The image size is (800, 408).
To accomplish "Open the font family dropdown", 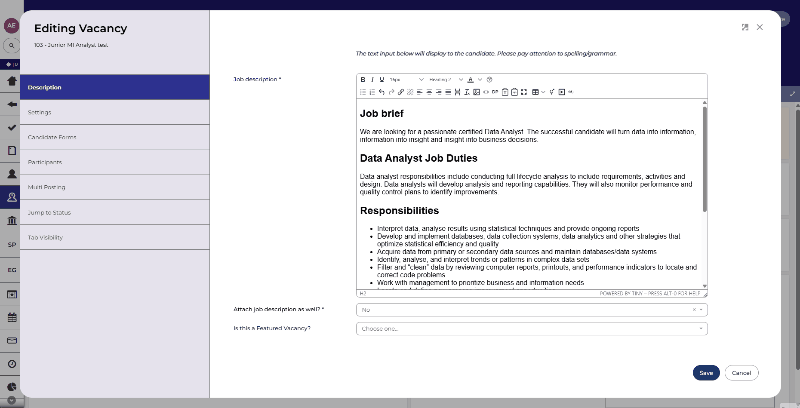I will point(407,80).
